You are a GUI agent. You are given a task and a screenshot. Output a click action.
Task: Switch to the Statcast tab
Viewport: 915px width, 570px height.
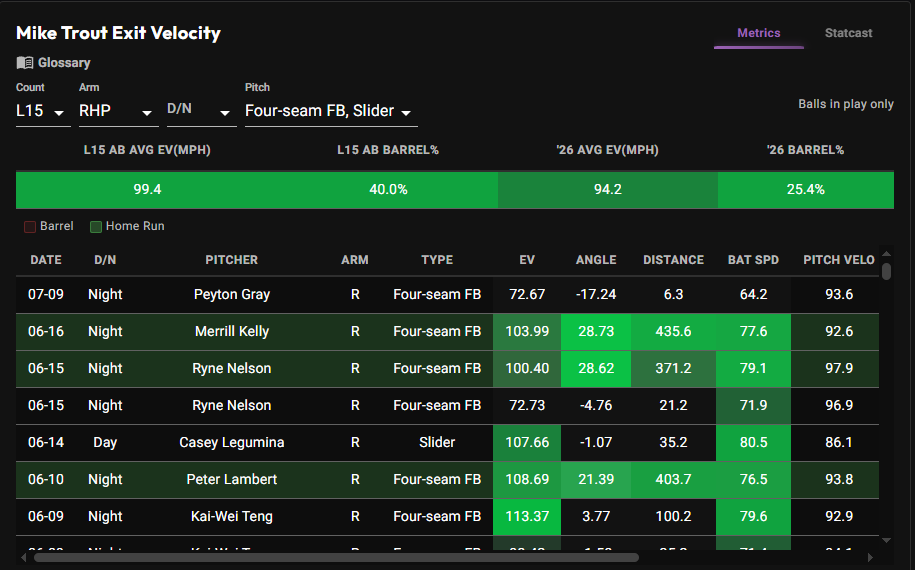tap(848, 33)
